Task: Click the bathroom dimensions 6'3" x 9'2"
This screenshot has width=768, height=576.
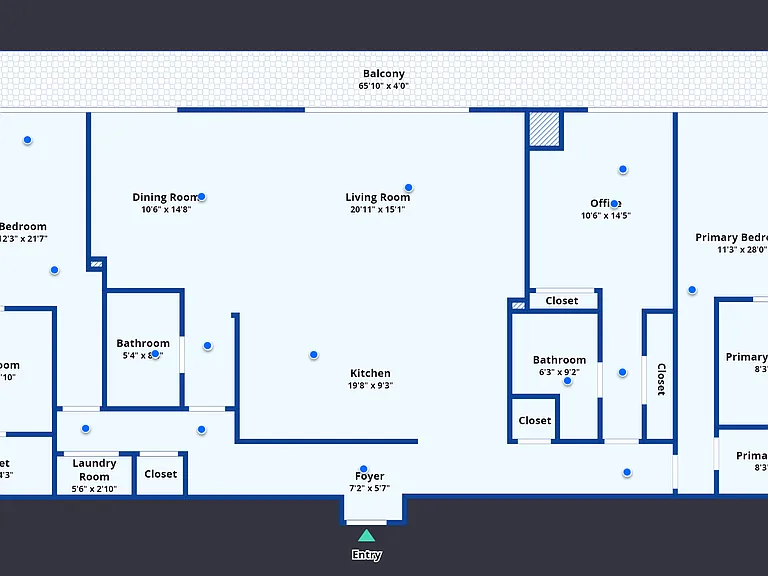Action: (559, 372)
